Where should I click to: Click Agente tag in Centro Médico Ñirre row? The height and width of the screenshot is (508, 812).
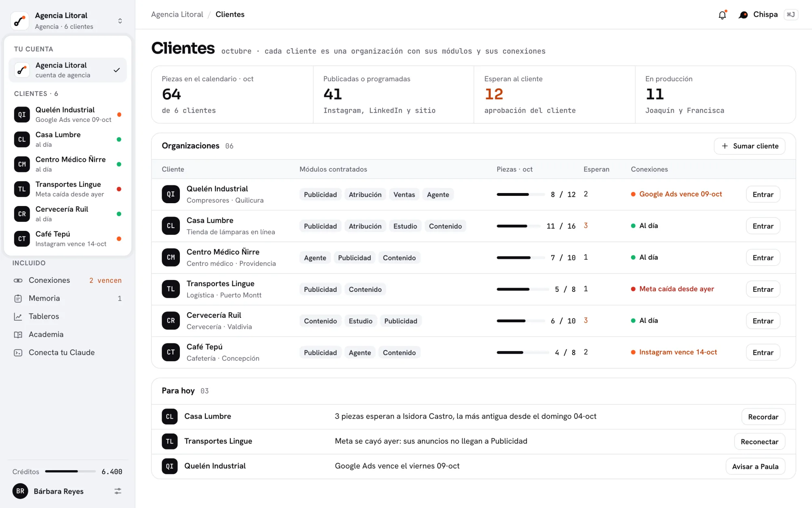(x=315, y=258)
